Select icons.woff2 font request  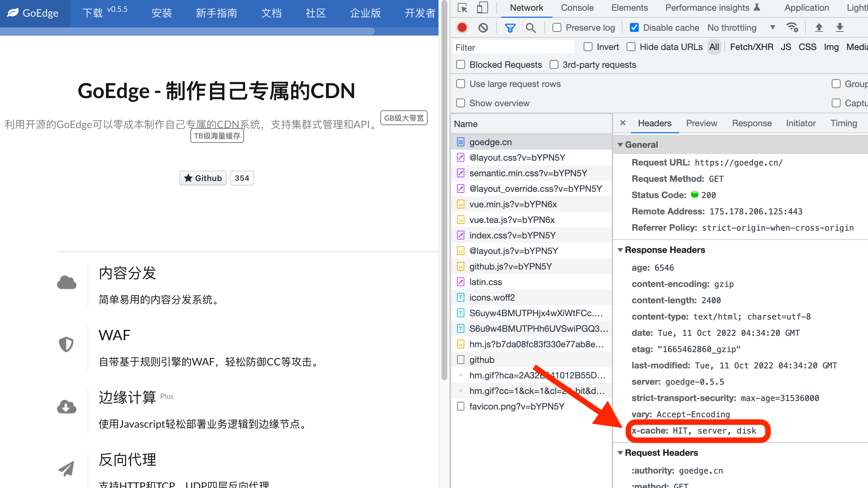pyautogui.click(x=531, y=297)
